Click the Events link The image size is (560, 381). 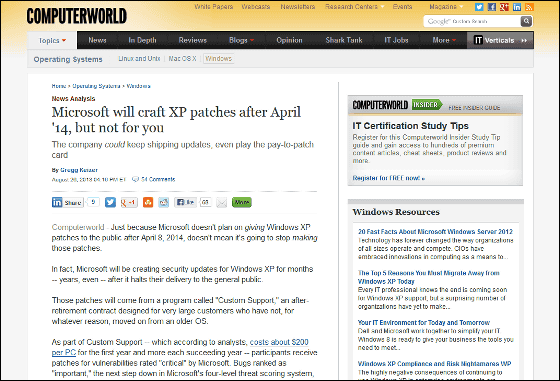pos(402,7)
